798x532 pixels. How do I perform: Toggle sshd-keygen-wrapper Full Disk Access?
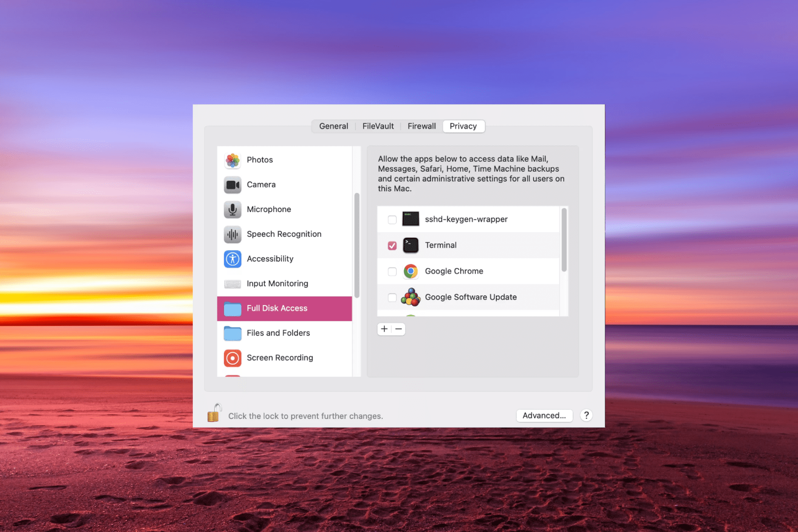click(x=391, y=219)
